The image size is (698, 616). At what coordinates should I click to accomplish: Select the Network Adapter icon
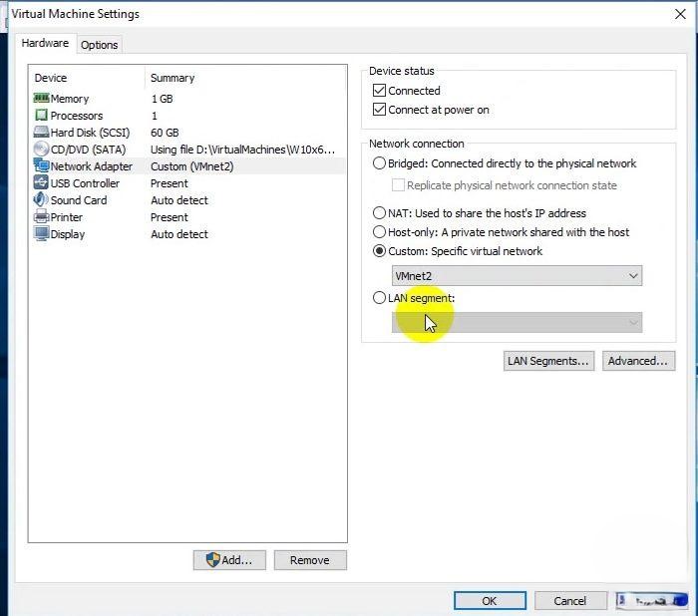(41, 166)
